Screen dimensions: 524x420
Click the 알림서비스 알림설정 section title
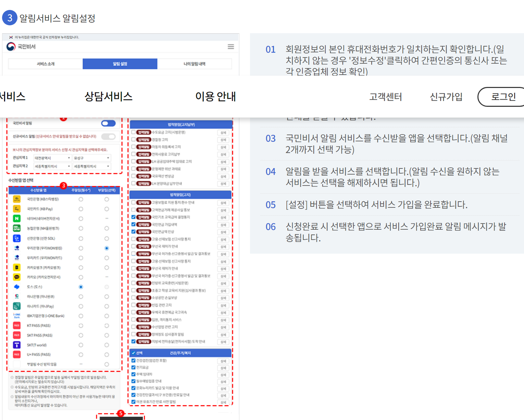pyautogui.click(x=57, y=18)
